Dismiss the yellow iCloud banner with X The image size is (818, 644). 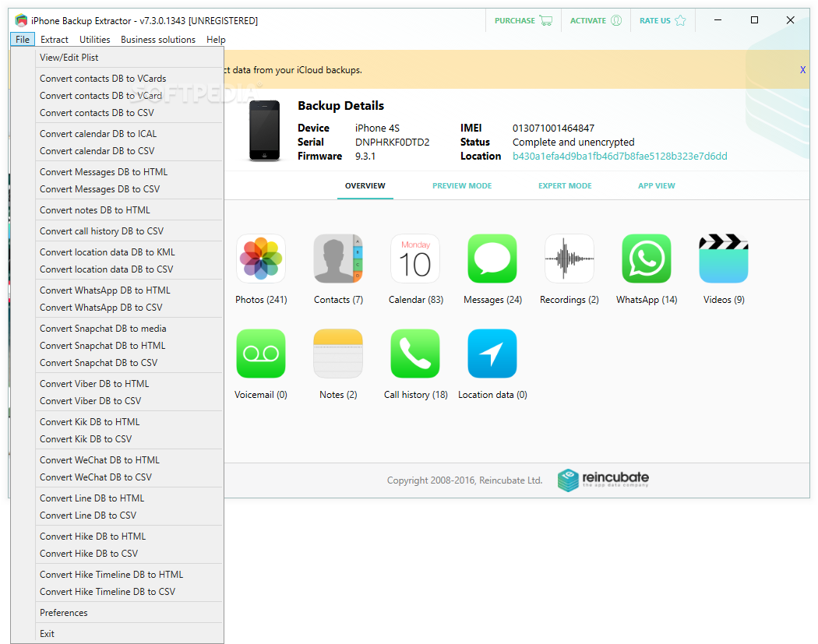802,69
